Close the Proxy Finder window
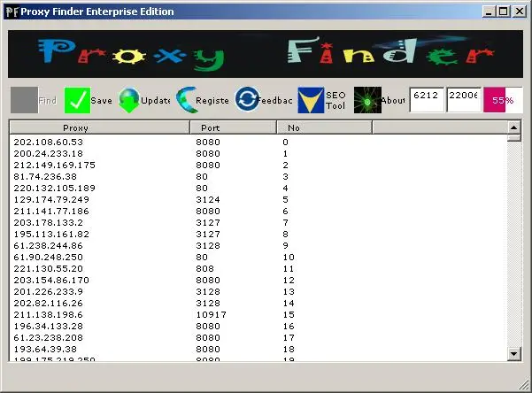The image size is (532, 393). [520, 12]
